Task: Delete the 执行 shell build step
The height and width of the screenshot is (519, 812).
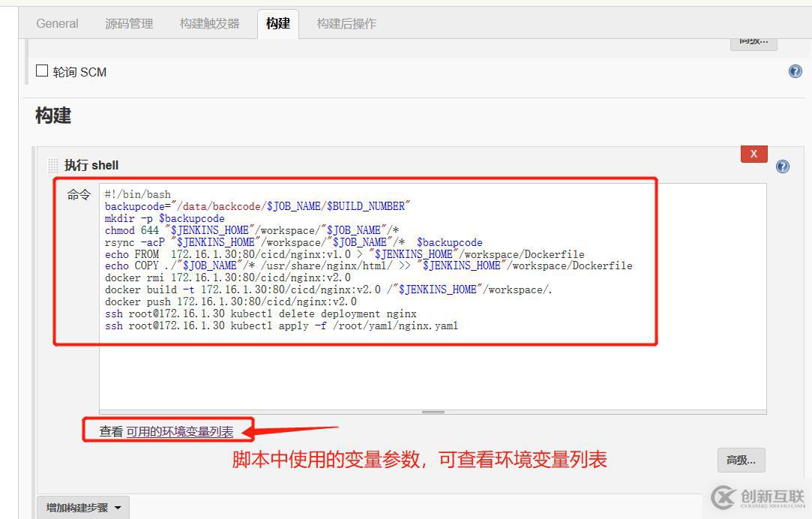Action: click(x=754, y=154)
